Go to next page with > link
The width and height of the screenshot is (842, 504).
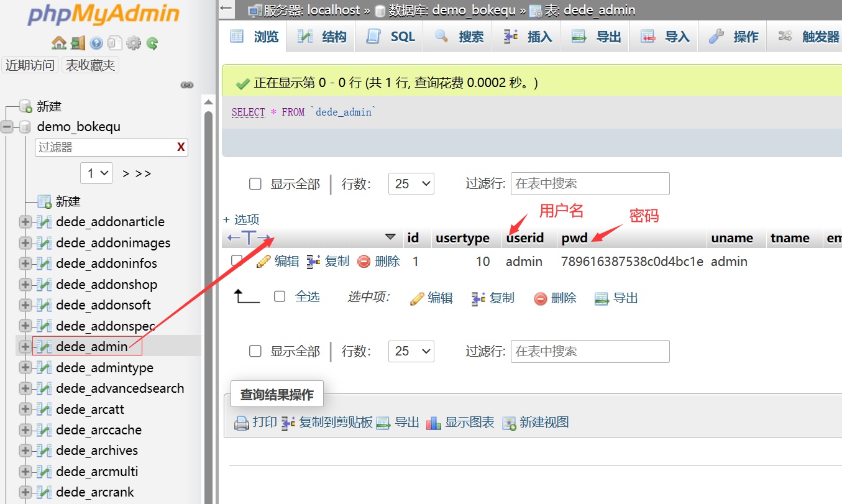click(126, 173)
